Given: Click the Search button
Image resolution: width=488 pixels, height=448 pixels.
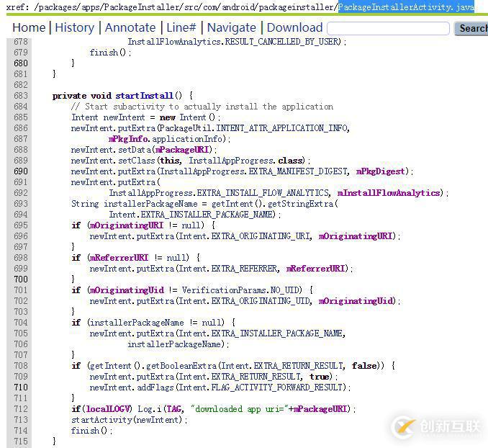Looking at the screenshot, I should coord(471,28).
